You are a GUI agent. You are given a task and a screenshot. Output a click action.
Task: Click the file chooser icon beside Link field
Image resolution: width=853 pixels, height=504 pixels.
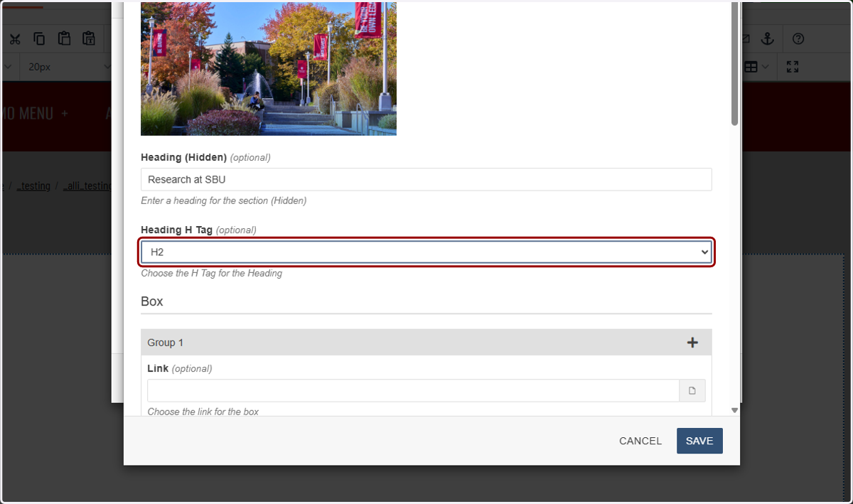(x=692, y=391)
